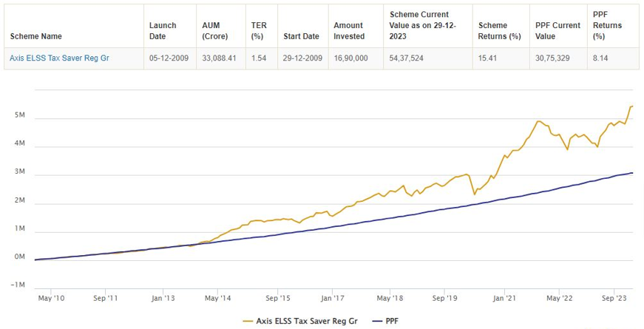Open the Axis ELSS Tax Saver Reg Gr link
The width and height of the screenshot is (644, 329).
coord(59,57)
